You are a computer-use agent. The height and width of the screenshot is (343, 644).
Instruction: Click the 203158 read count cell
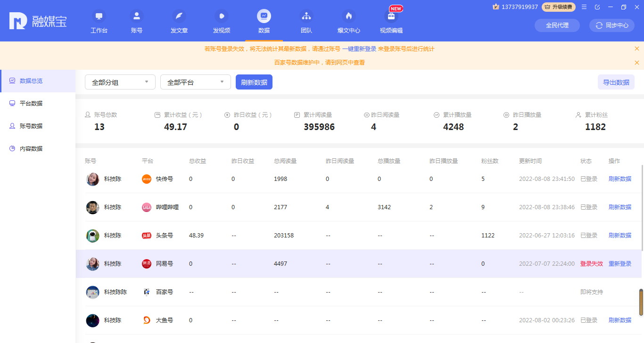pyautogui.click(x=284, y=236)
